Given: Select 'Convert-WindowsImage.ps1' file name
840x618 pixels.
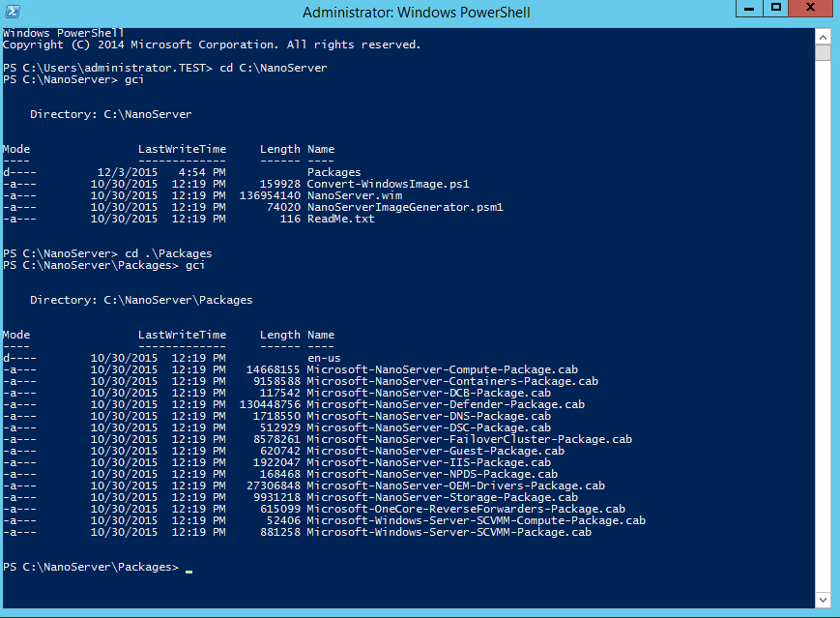Looking at the screenshot, I should tap(389, 184).
